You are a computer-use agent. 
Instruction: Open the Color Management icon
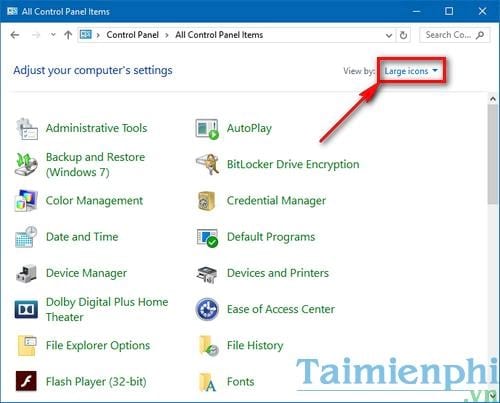(x=26, y=201)
